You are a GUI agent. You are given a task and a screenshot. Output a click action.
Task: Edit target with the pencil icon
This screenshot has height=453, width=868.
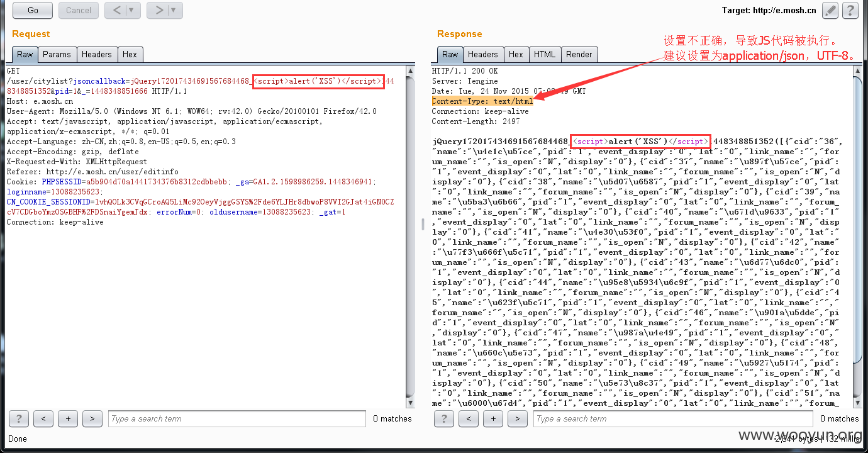click(x=830, y=10)
